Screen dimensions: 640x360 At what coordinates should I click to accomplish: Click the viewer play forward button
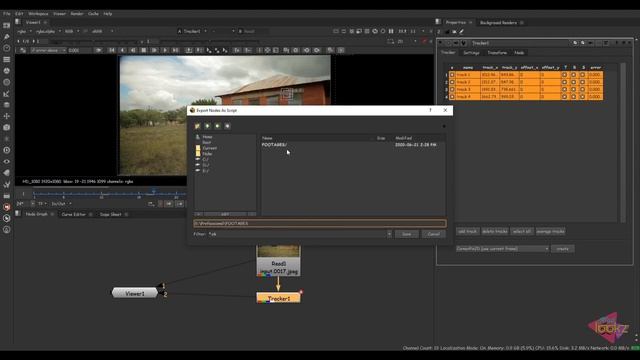165,50
